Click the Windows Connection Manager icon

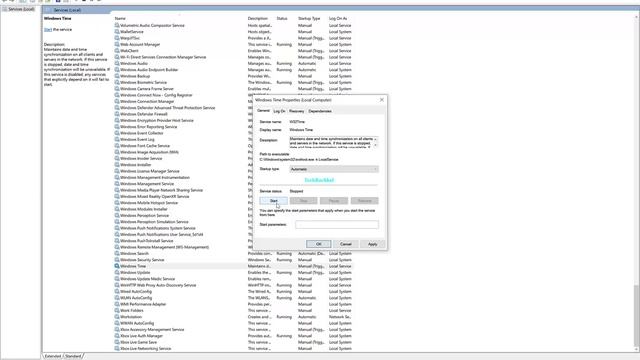tap(117, 101)
